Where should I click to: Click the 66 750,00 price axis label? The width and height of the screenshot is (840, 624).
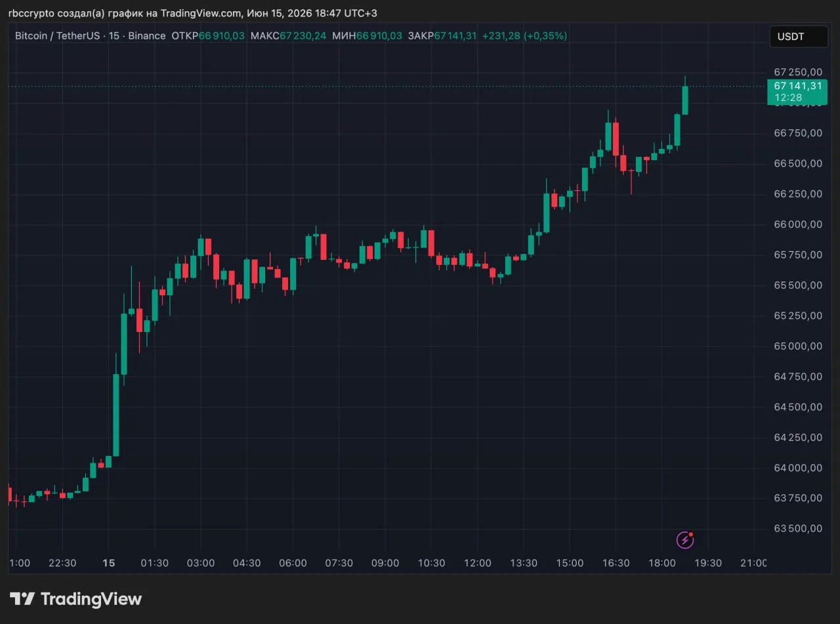[x=797, y=133]
